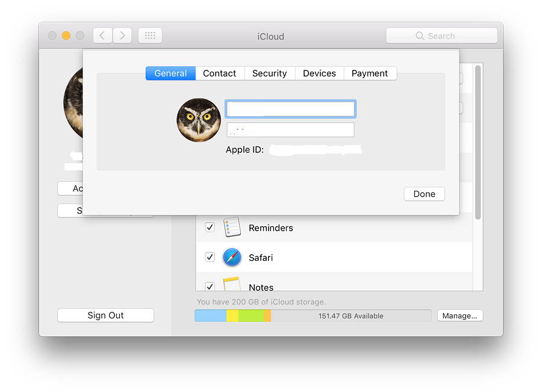Uncheck the Reminders checkbox
Screen dimensions: 542x392
[x=210, y=227]
